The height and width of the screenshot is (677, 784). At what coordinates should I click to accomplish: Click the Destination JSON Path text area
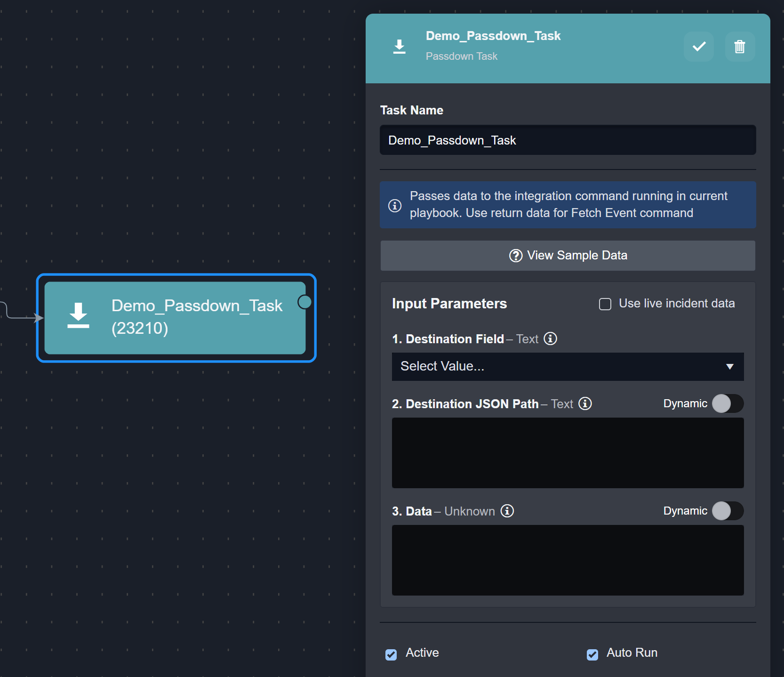click(x=568, y=453)
